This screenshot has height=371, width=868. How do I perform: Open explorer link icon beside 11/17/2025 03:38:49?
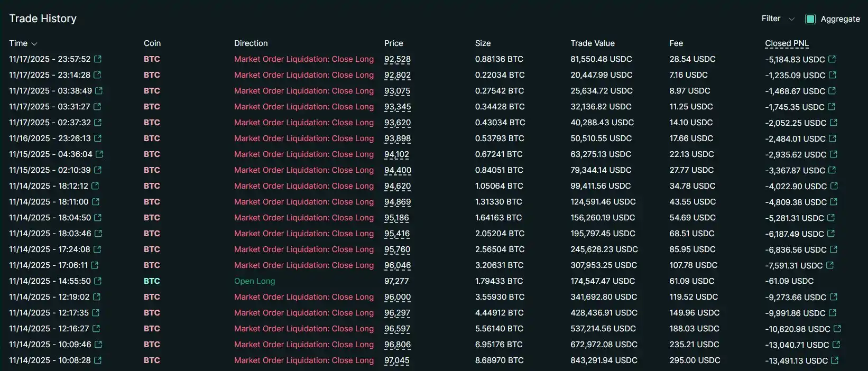point(99,91)
